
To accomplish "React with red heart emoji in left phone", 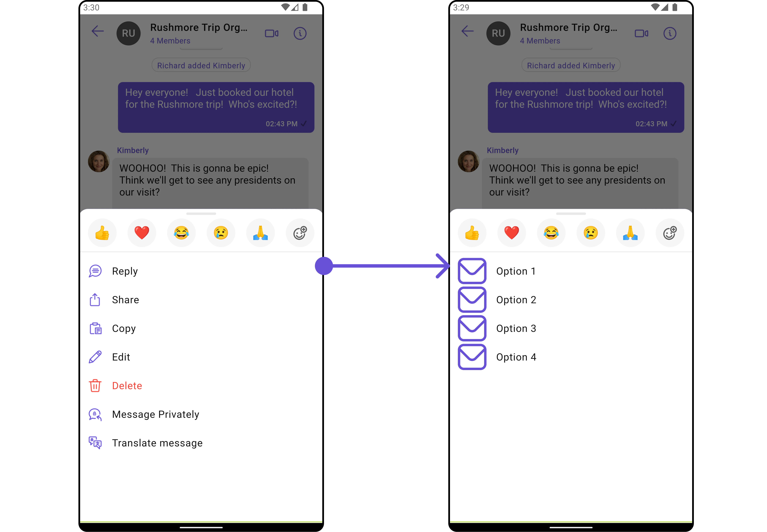I will click(x=142, y=233).
